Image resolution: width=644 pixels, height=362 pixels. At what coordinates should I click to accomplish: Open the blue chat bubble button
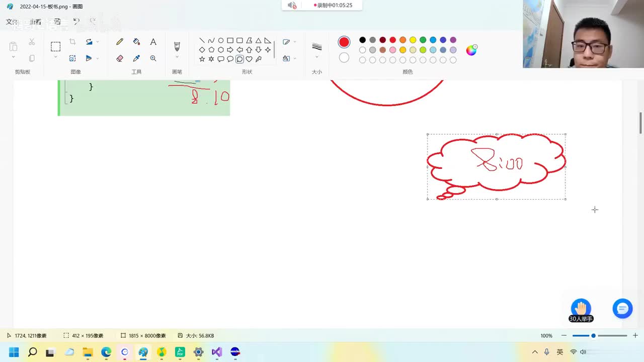[x=622, y=308]
